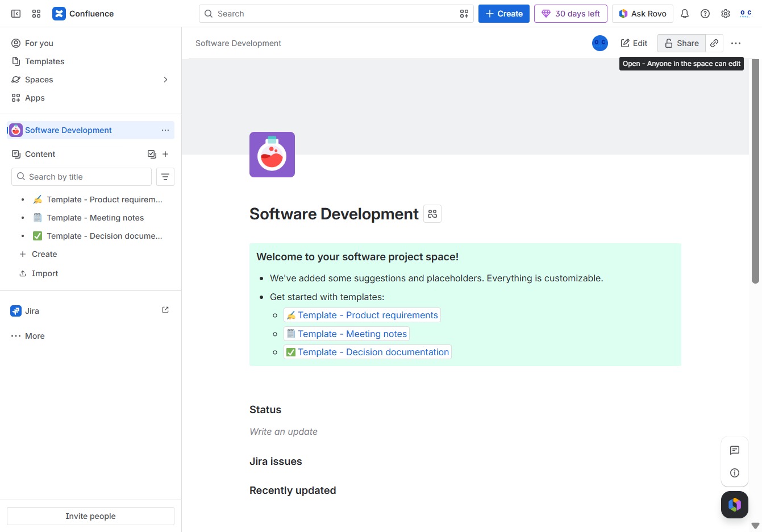Screen dimensions: 762x532
Task: Open the page more actions ellipsis
Action: 736,43
